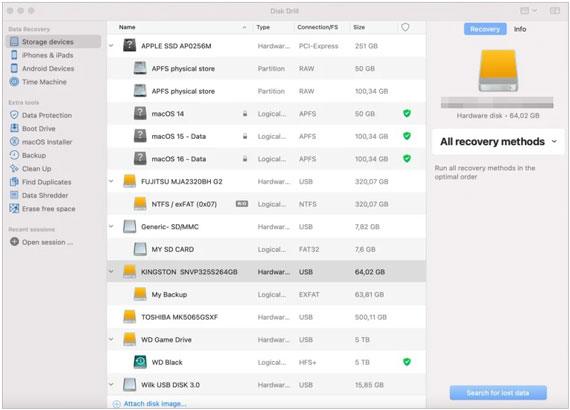Toggle protection shield for macOS 15 - Data
The width and height of the screenshot is (570, 410).
point(407,136)
